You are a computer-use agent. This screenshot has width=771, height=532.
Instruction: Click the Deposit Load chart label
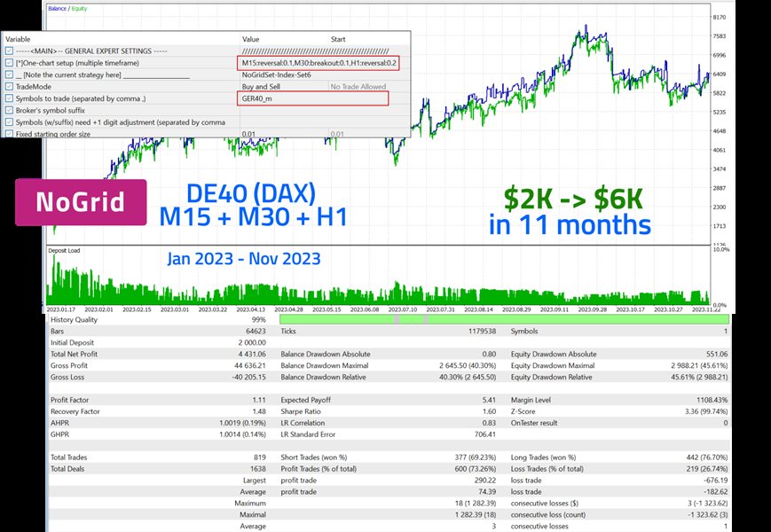[x=64, y=251]
